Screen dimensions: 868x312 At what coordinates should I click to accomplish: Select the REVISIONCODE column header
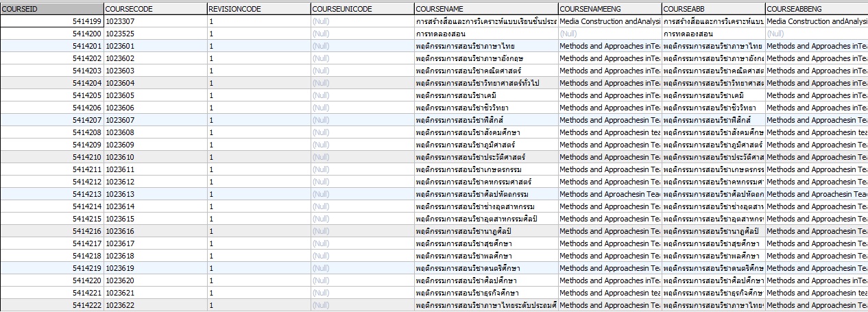(x=258, y=9)
